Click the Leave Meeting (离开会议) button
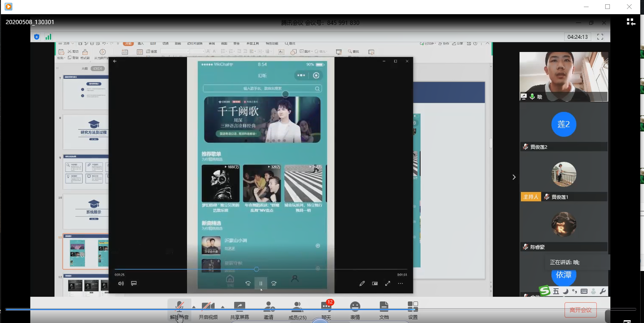The height and width of the screenshot is (323, 644). pyautogui.click(x=581, y=310)
